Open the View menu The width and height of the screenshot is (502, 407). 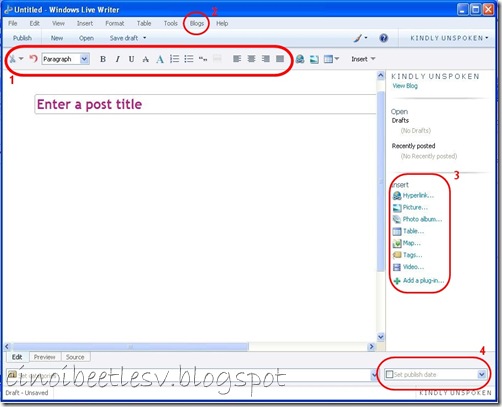[58, 23]
